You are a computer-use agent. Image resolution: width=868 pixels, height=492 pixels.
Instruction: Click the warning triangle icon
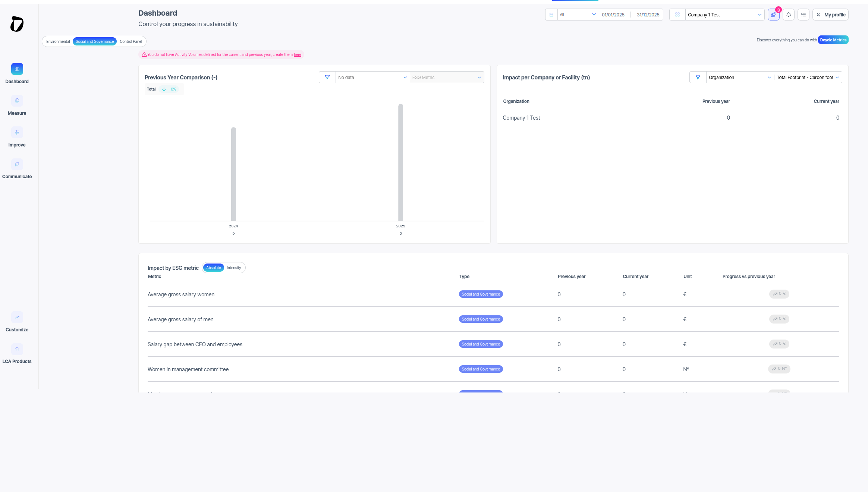point(144,54)
